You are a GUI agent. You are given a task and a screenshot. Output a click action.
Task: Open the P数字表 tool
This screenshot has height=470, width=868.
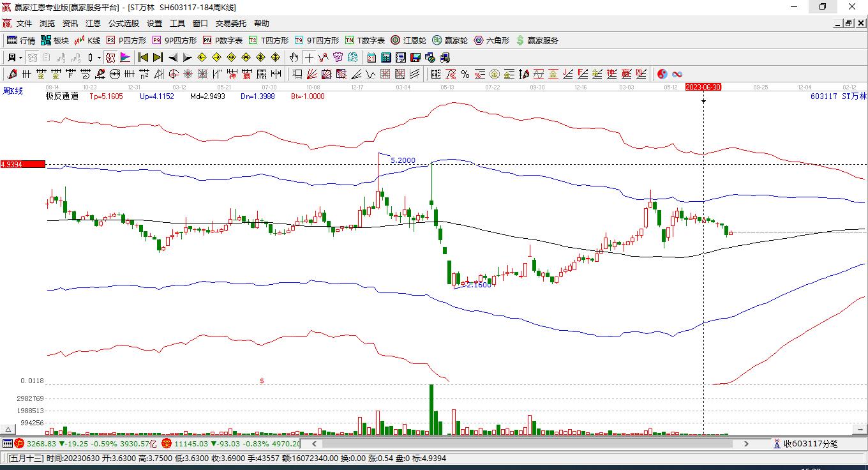click(223, 40)
